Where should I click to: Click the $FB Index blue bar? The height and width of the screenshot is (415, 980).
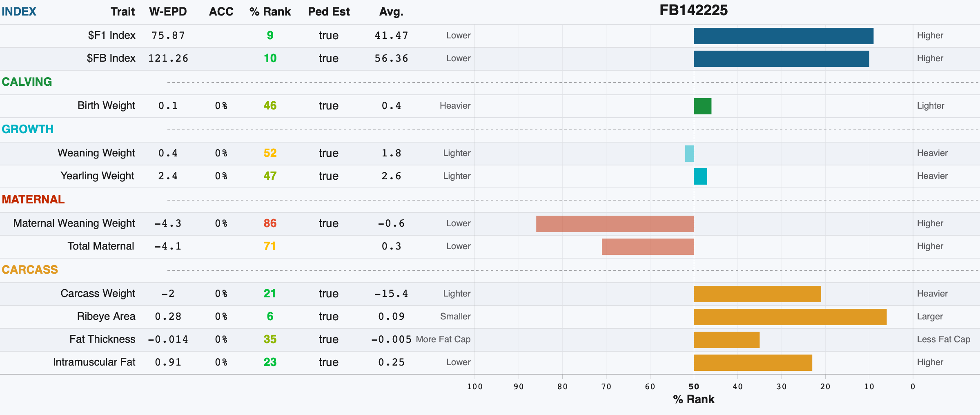point(782,59)
